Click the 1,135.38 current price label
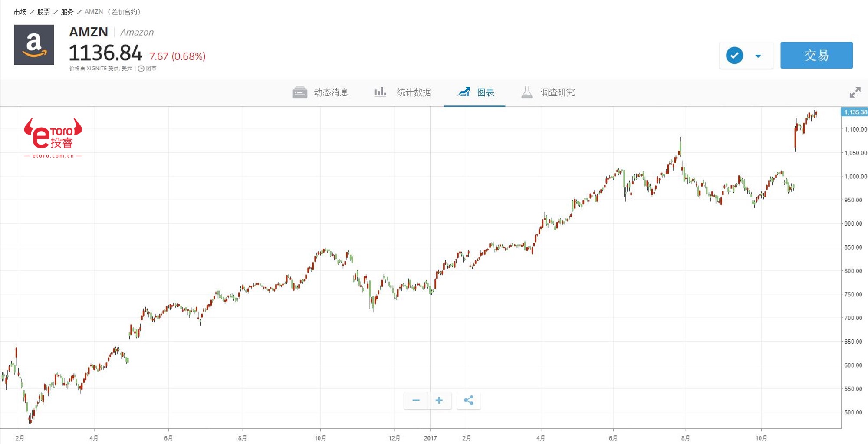 (855, 112)
